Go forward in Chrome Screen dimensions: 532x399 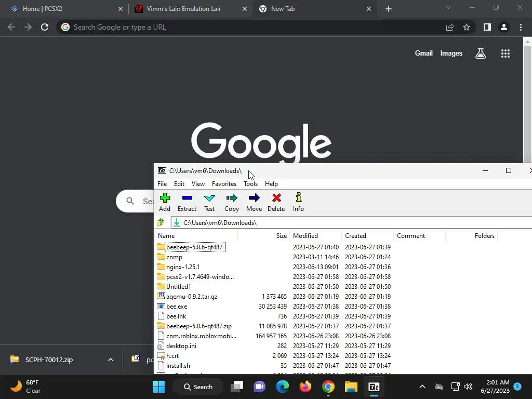pyautogui.click(x=28, y=27)
